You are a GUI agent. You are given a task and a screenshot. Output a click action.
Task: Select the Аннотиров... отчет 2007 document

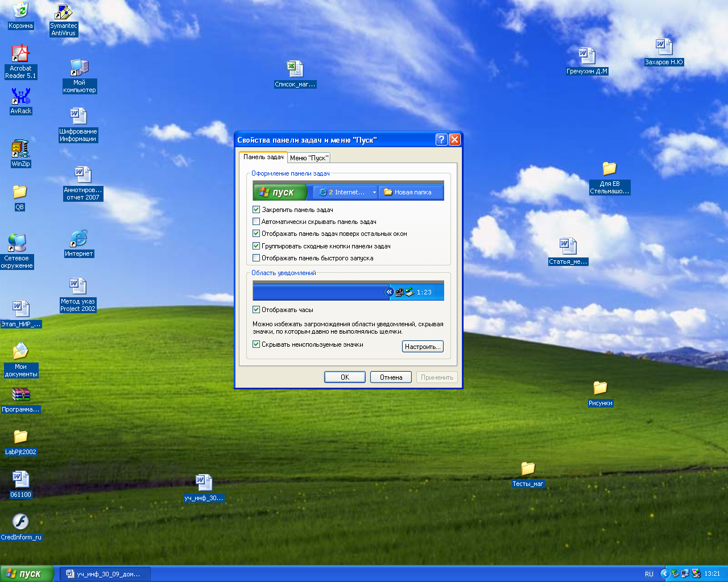[83, 184]
